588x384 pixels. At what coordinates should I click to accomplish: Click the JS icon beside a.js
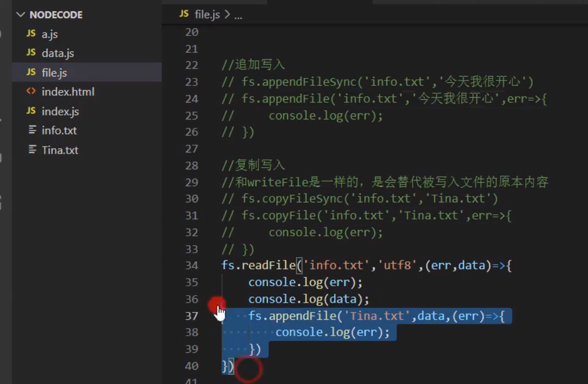click(31, 34)
